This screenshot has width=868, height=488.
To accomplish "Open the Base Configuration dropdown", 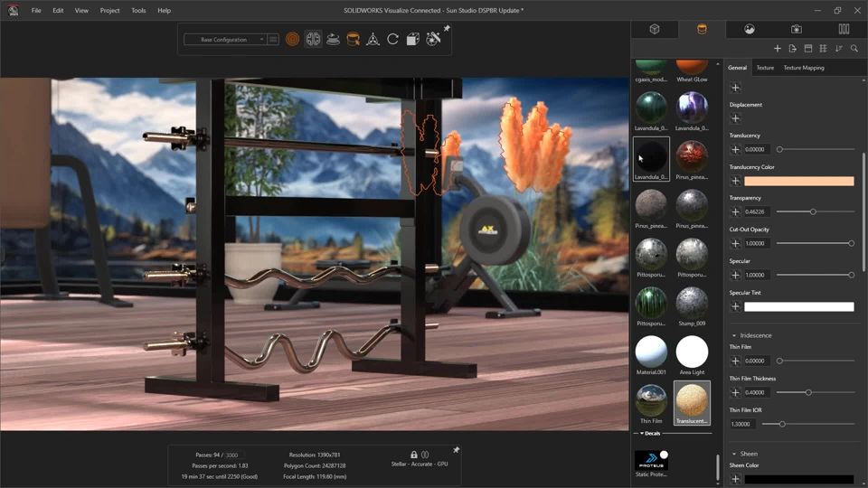I will (x=225, y=39).
